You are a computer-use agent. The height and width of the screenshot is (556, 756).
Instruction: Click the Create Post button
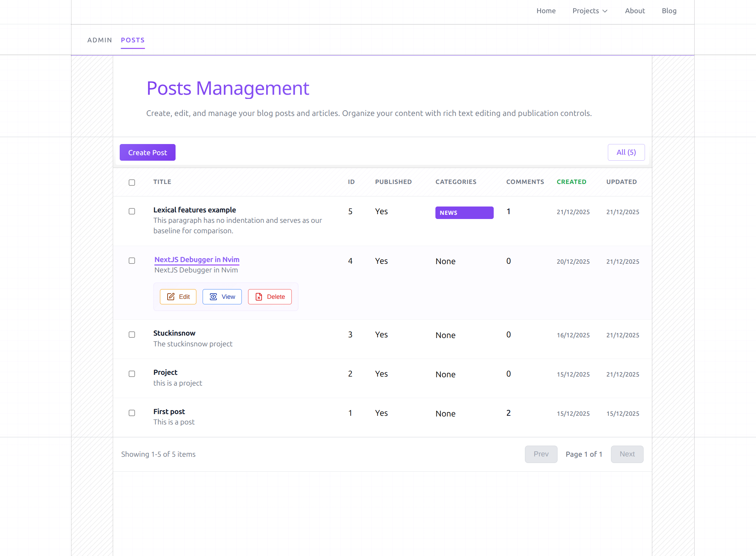pyautogui.click(x=147, y=152)
